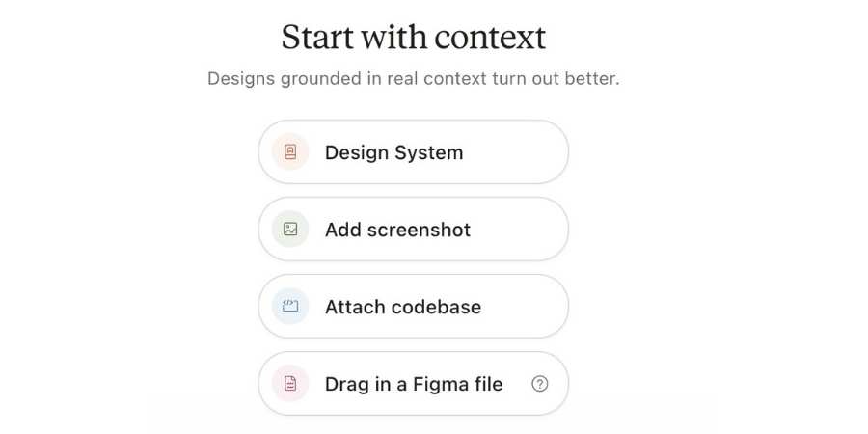Click the Design System book icon
The image size is (868, 434).
click(x=290, y=152)
